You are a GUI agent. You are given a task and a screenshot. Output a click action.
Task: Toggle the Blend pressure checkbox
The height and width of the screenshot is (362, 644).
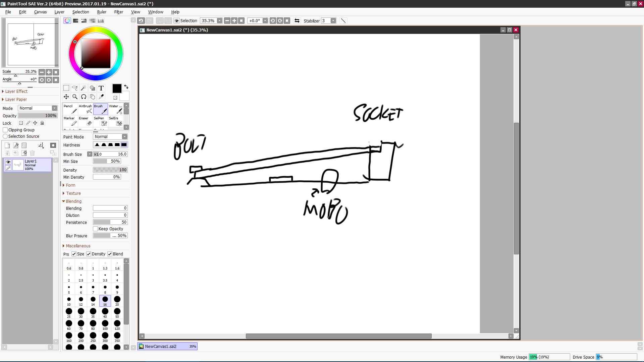point(110,254)
